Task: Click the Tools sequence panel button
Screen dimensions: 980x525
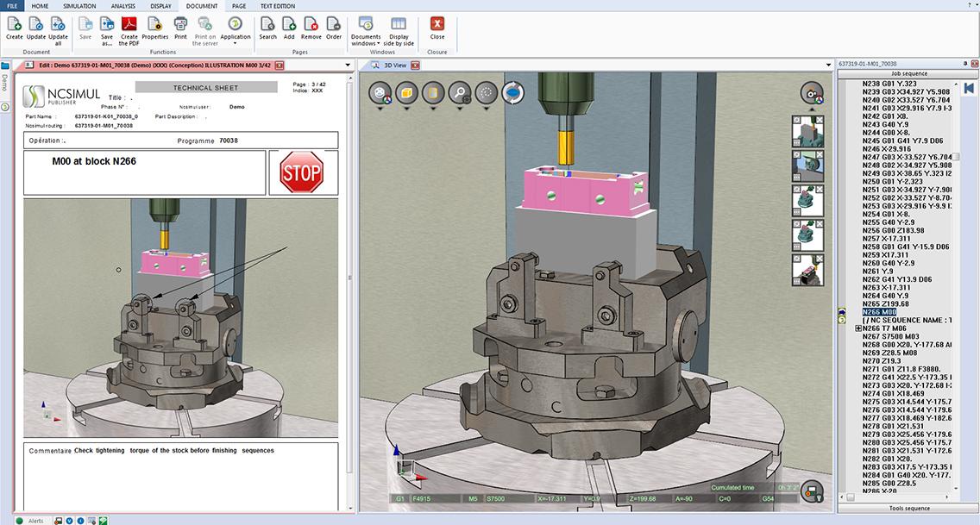Action: (x=908, y=508)
